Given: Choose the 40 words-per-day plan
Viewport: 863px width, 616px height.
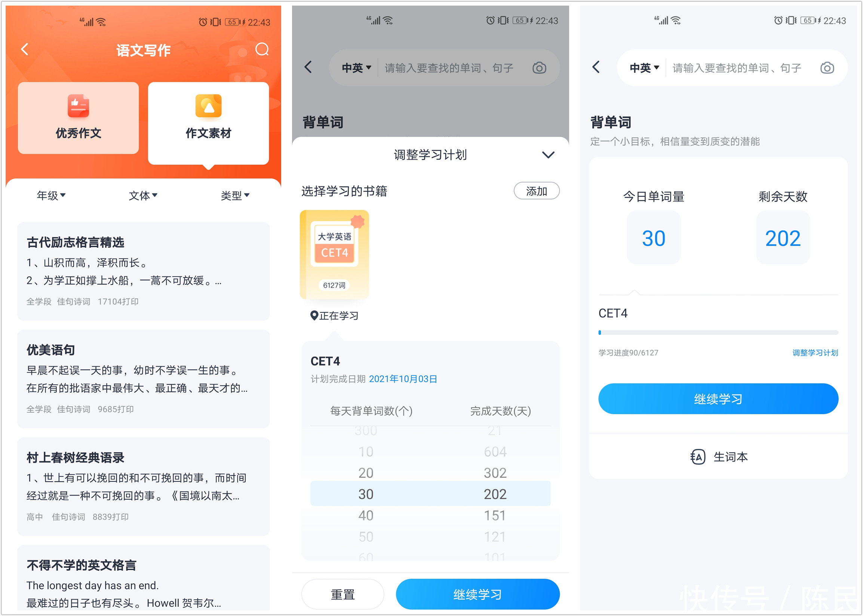Looking at the screenshot, I should [365, 515].
